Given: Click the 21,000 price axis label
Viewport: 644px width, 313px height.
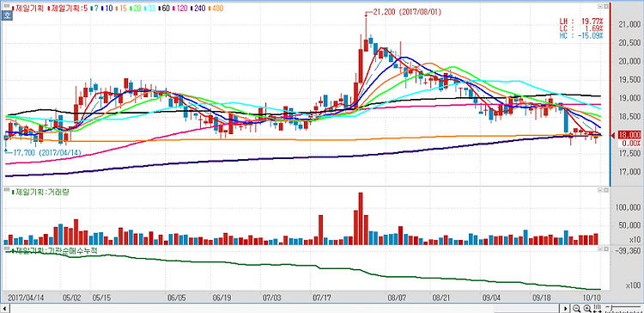Looking at the screenshot, I should pyautogui.click(x=629, y=25).
